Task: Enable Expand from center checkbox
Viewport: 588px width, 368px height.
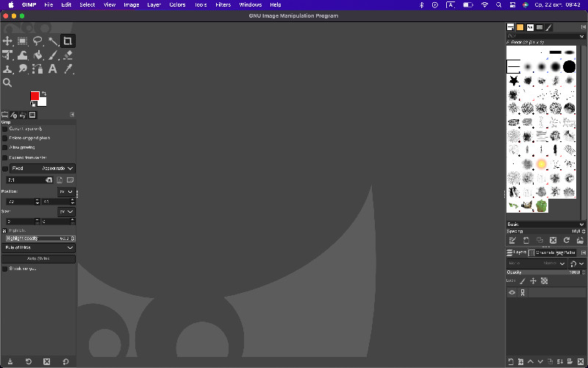Action: click(5, 158)
